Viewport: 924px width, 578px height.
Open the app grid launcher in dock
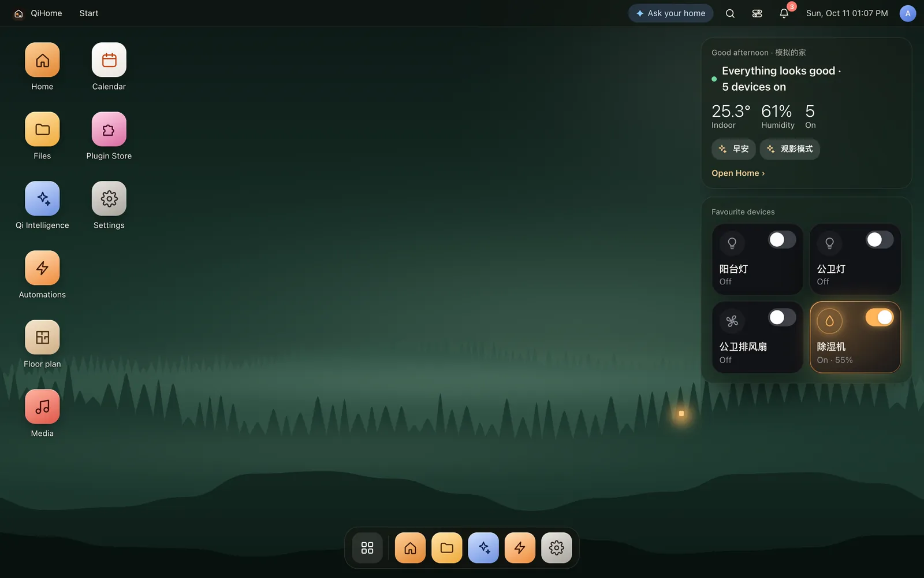tap(367, 548)
